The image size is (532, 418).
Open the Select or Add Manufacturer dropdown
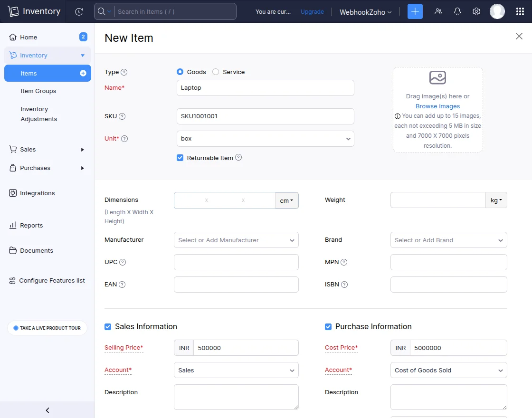click(x=236, y=240)
